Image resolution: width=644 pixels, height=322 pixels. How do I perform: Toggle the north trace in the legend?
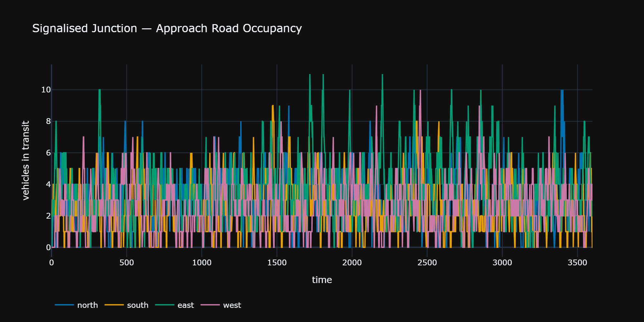76,305
